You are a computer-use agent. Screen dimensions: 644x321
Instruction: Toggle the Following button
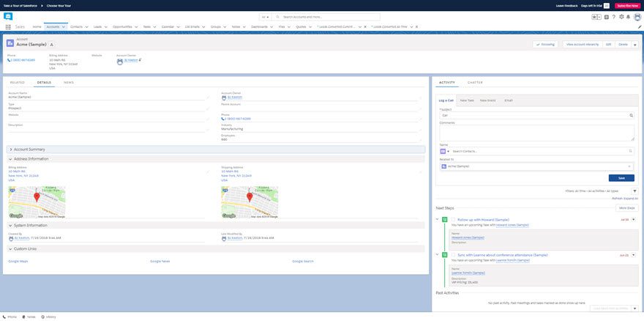(x=545, y=44)
